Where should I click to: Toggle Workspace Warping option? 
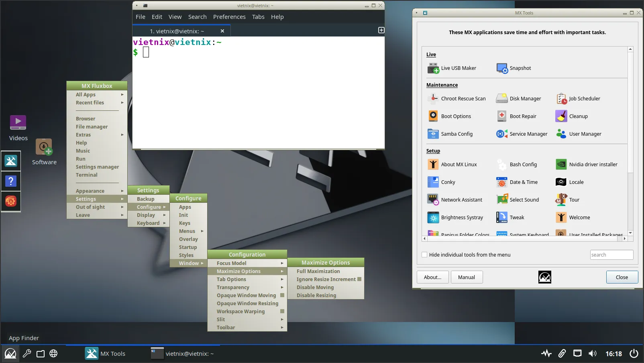pyautogui.click(x=247, y=312)
